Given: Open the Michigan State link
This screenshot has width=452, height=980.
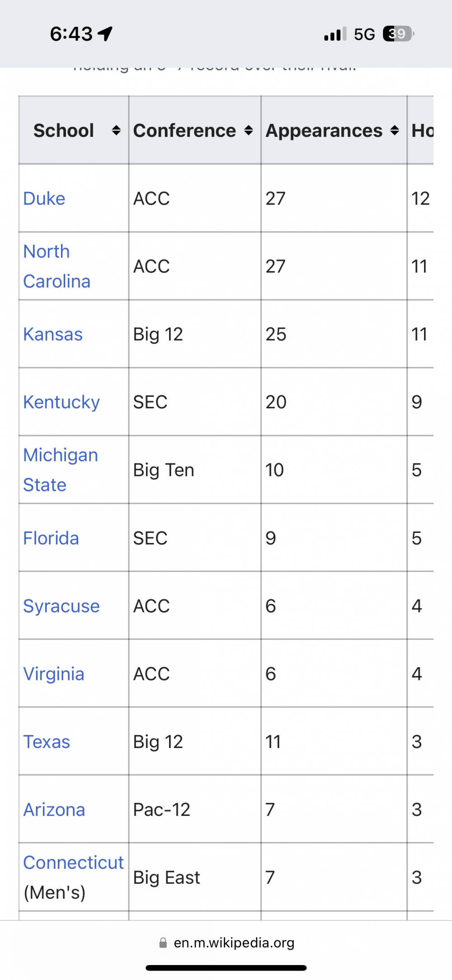Looking at the screenshot, I should click(61, 470).
